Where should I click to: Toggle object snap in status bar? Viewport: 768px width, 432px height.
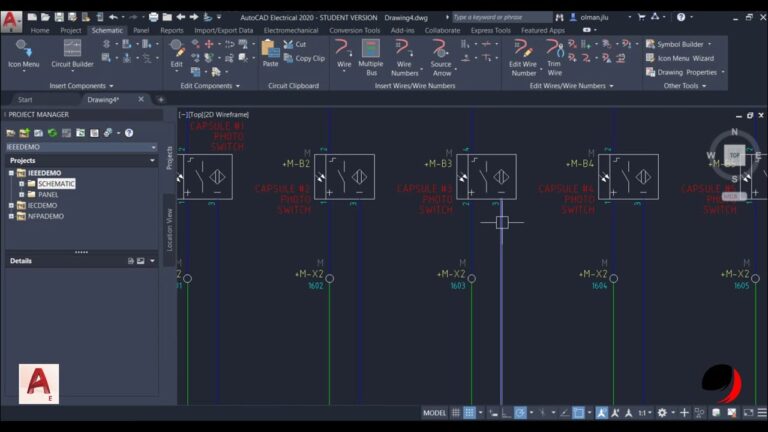tap(578, 413)
